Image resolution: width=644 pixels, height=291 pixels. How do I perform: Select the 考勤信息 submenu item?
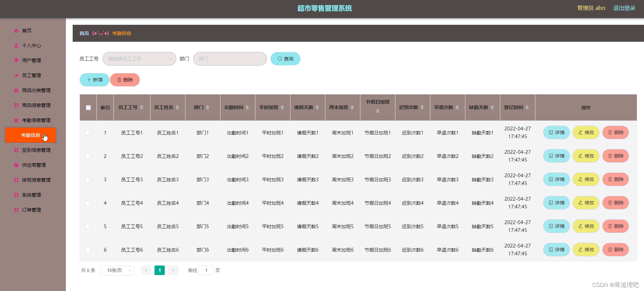click(31, 135)
